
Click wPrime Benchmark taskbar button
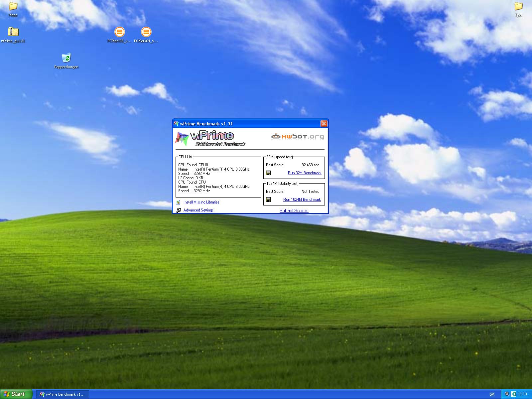tap(63, 394)
